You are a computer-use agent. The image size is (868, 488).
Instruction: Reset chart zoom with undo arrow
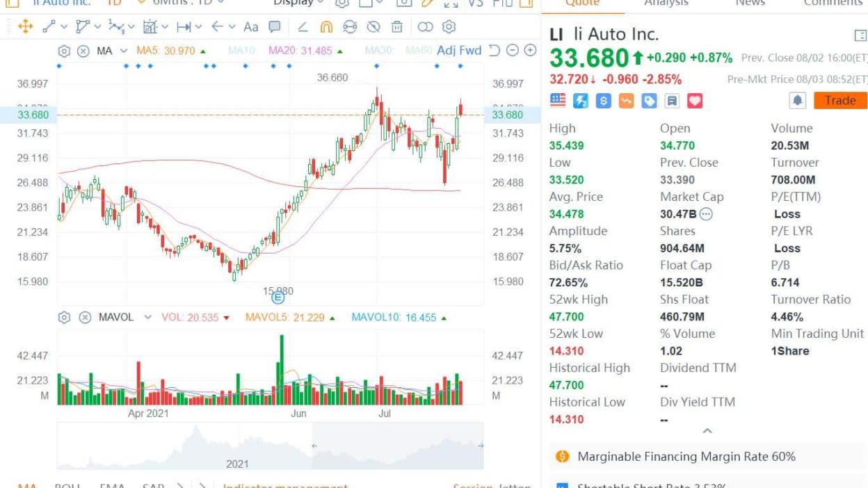(495, 50)
